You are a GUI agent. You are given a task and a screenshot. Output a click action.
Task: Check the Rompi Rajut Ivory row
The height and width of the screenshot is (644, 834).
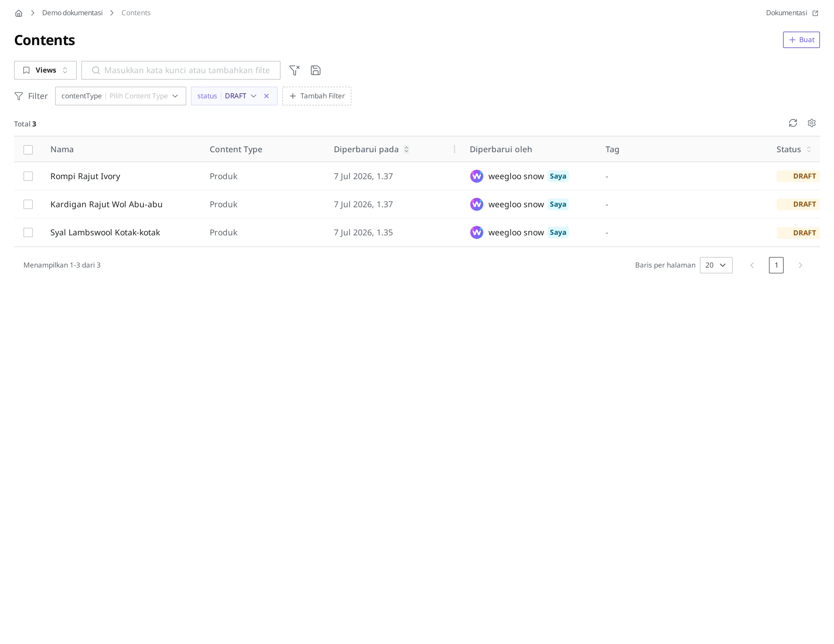coord(28,176)
